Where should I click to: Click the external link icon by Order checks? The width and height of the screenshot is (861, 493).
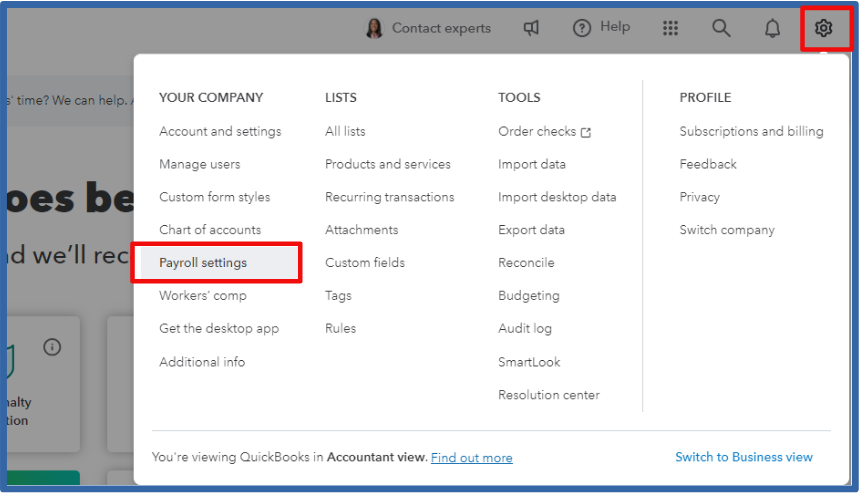click(586, 132)
